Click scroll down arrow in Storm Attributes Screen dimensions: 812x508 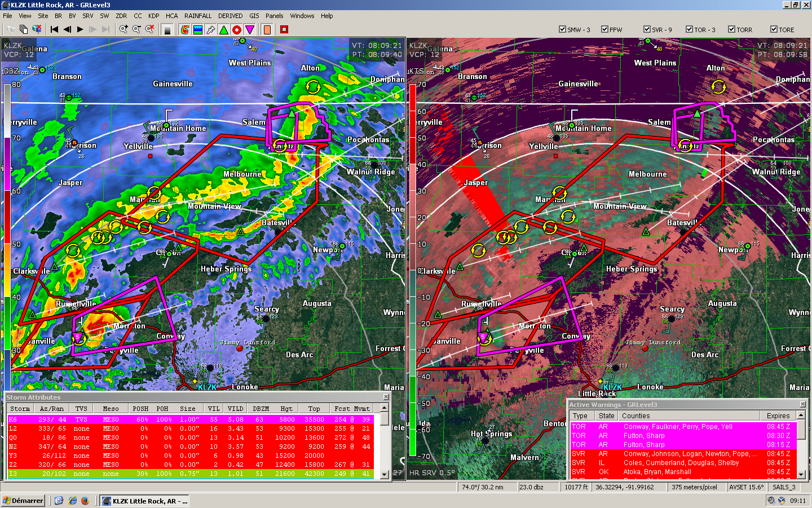[385, 474]
